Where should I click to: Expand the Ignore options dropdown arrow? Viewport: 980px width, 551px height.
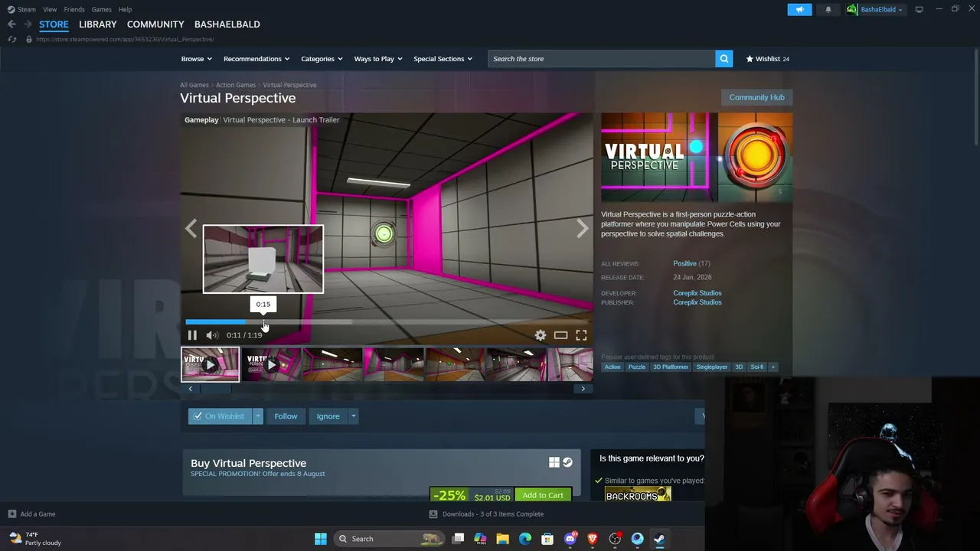(353, 416)
